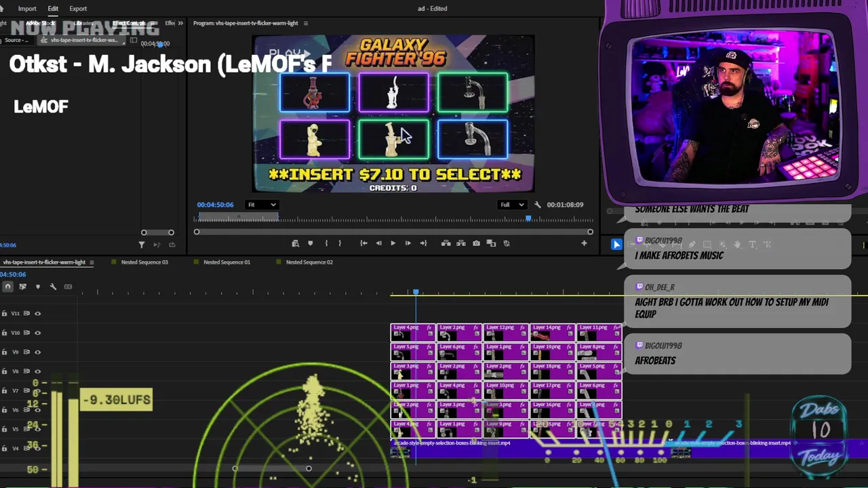Click the Extract button
Image resolution: width=868 pixels, height=488 pixels.
[x=461, y=243]
